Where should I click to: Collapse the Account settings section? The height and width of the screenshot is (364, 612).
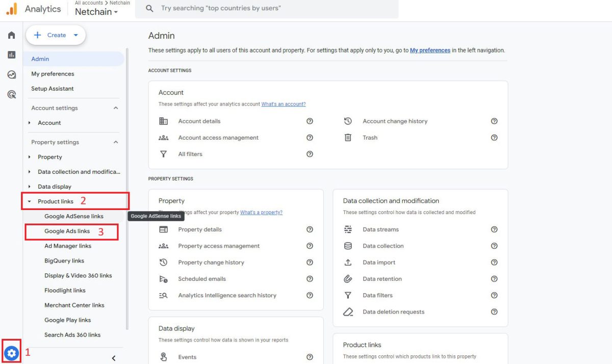(x=116, y=108)
